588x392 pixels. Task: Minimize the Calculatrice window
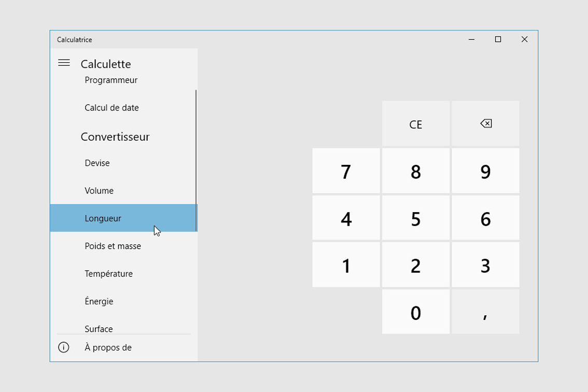[471, 39]
